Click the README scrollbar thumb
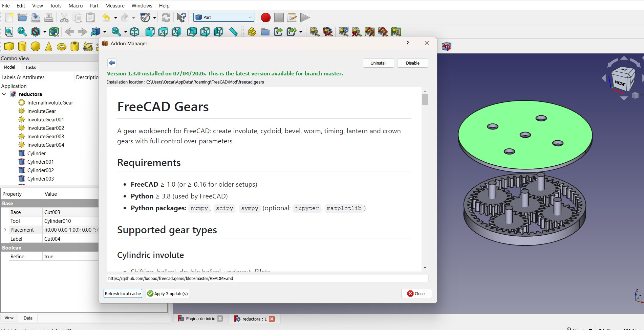 pos(425,100)
